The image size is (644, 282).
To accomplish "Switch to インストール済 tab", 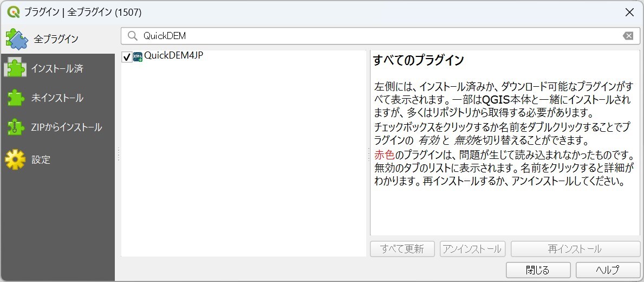I will click(x=57, y=68).
